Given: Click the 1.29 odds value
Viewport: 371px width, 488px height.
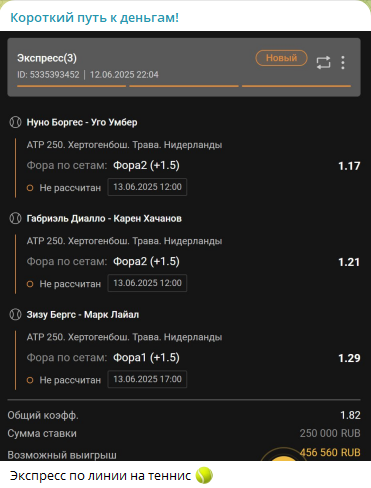Looking at the screenshot, I should pyautogui.click(x=349, y=358).
